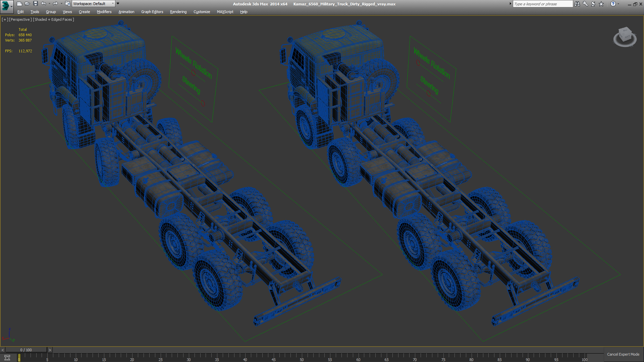
Task: Click the Cancel Expert Mode button
Action: (x=623, y=354)
